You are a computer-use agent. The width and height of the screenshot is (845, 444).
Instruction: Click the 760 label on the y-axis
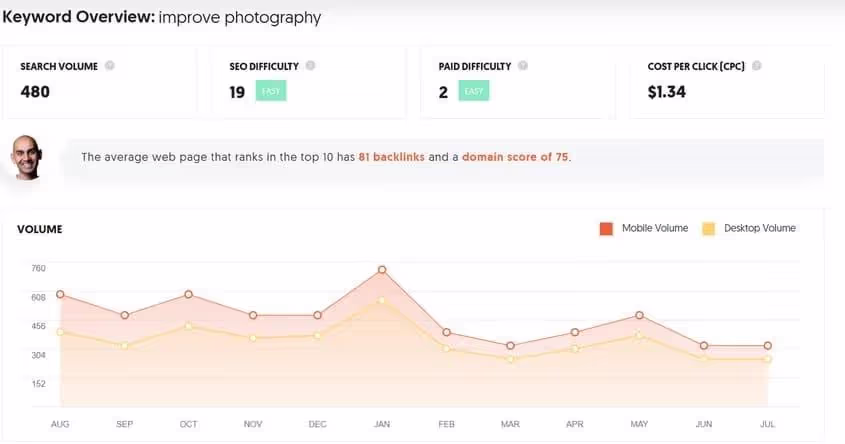[x=39, y=268]
